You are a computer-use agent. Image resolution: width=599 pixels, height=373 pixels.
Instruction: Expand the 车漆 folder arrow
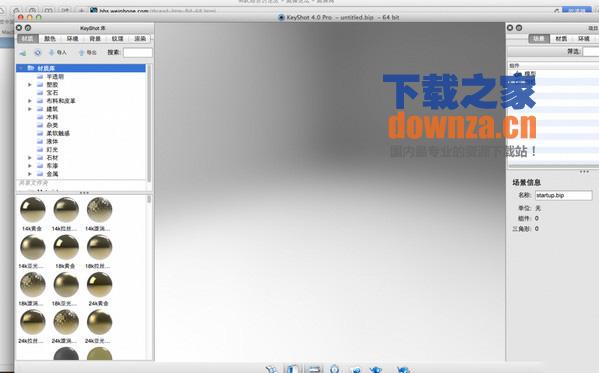[30, 166]
